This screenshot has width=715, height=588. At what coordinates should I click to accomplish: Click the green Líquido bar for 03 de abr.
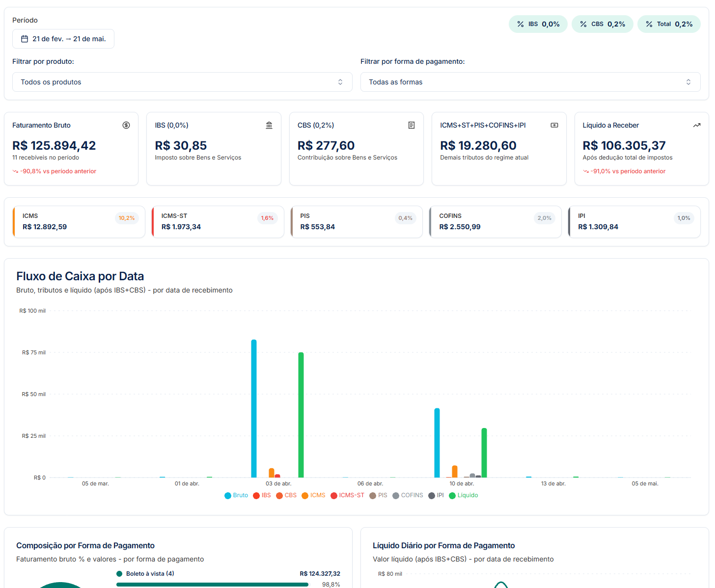point(301,415)
